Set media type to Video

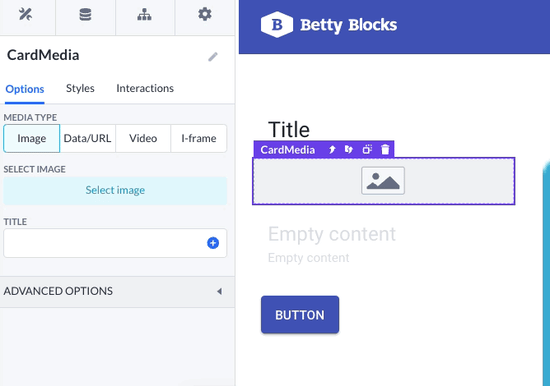coord(143,138)
